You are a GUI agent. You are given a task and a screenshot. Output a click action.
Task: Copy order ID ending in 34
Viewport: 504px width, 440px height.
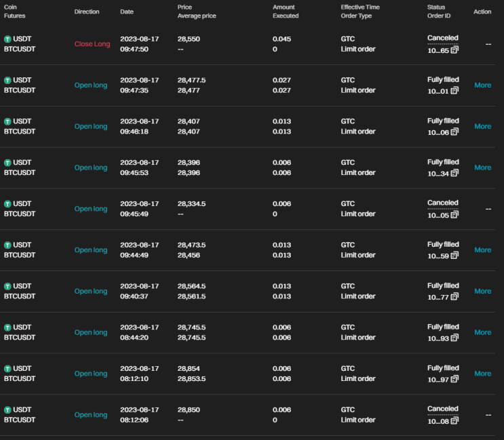point(454,174)
